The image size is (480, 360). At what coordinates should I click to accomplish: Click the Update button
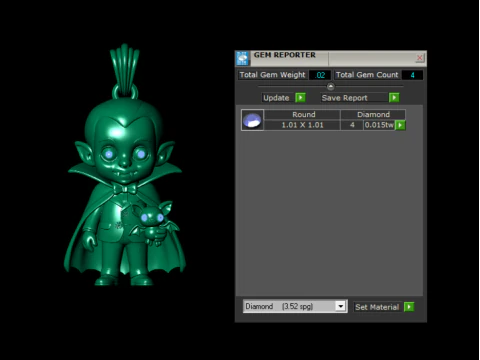(276, 98)
